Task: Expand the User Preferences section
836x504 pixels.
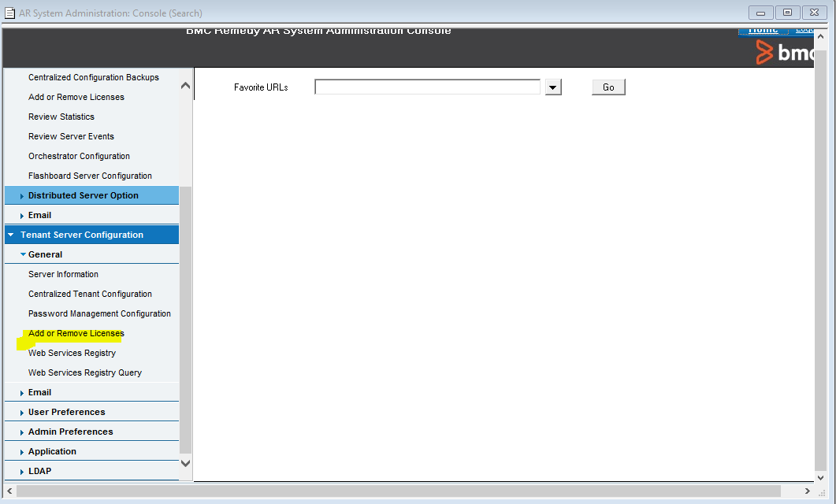Action: [91, 413]
